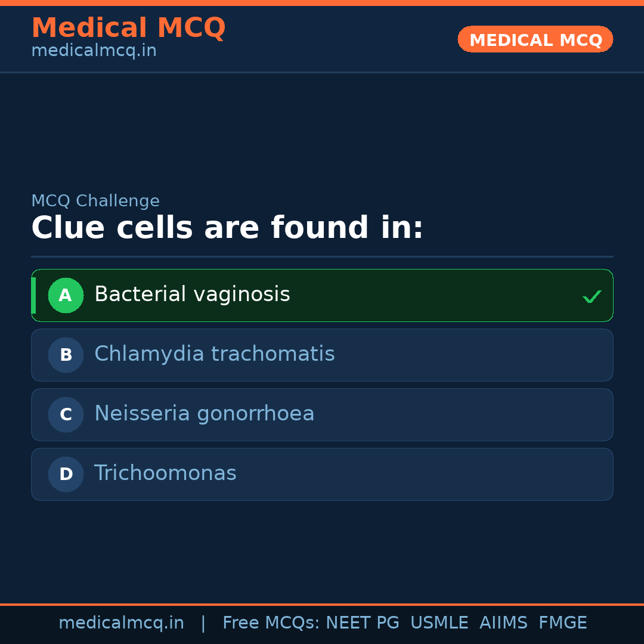
Task: Click the AIIMS footer label
Action: 503,623
